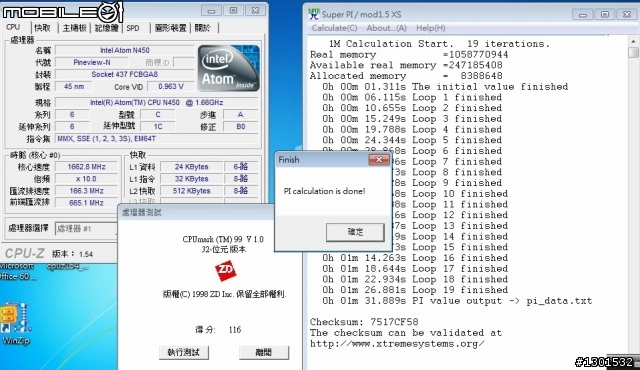The width and height of the screenshot is (640, 370).
Task: Click the x 10.0 multiplier value
Action: point(87,179)
